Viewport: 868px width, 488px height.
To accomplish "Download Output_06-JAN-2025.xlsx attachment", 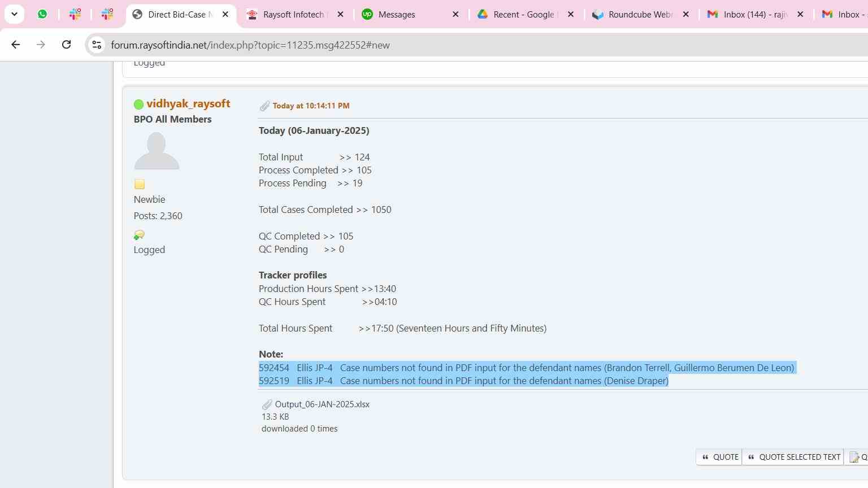I will 322,404.
